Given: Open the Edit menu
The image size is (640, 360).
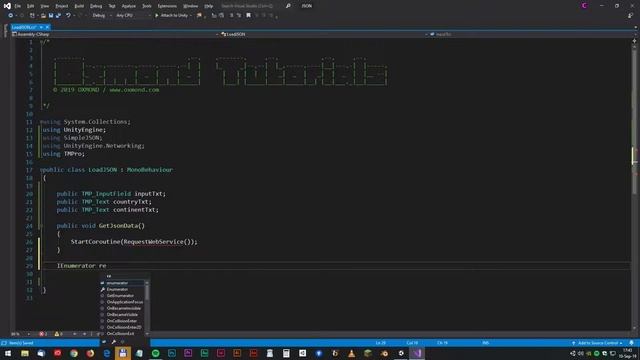Looking at the screenshot, I should point(31,6).
